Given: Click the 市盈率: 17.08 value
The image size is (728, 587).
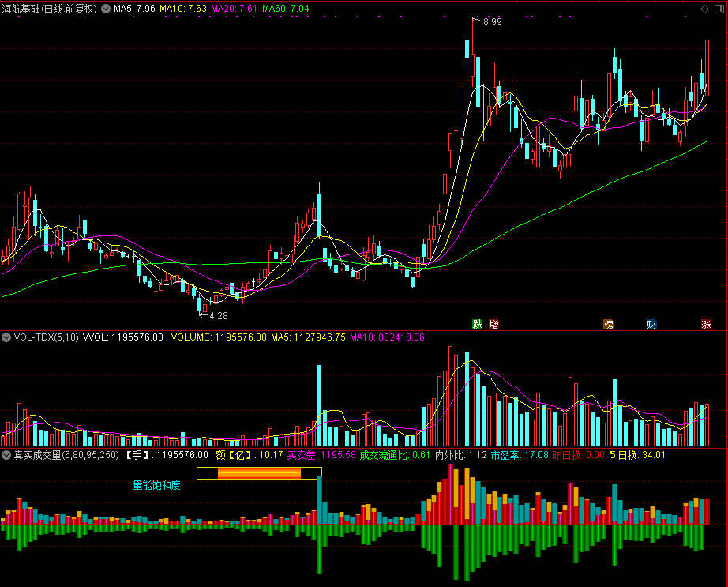Looking at the screenshot, I should tap(520, 455).
